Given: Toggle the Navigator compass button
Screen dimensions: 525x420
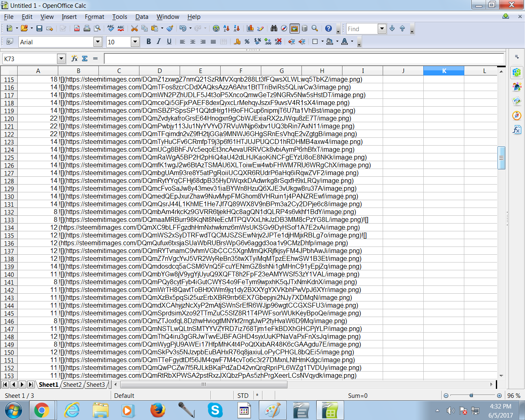Looking at the screenshot, I should coord(284,28).
